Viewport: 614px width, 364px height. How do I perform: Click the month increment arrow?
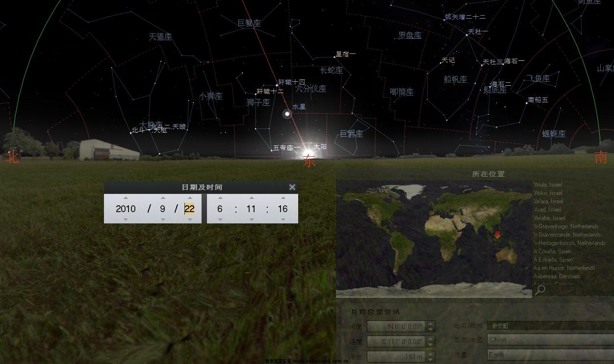point(163,198)
